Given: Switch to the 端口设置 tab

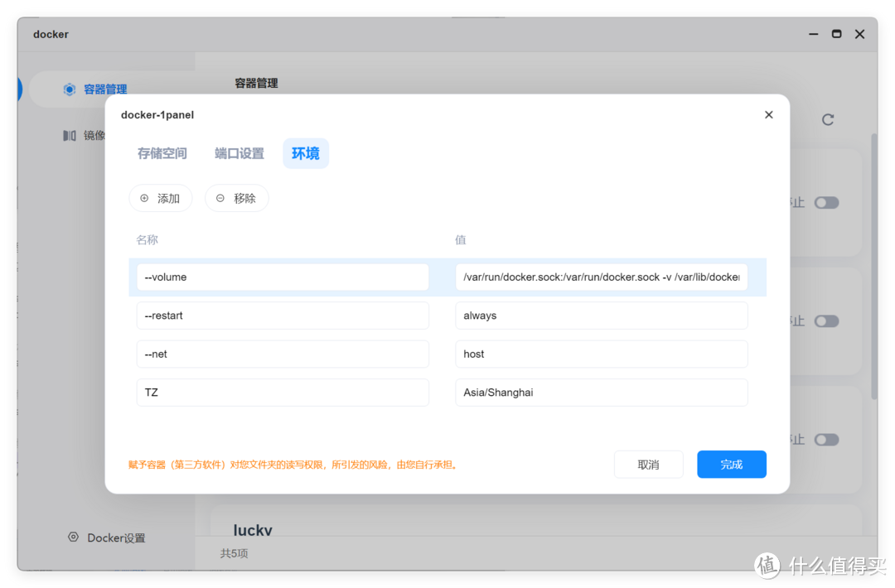Looking at the screenshot, I should 239,153.
